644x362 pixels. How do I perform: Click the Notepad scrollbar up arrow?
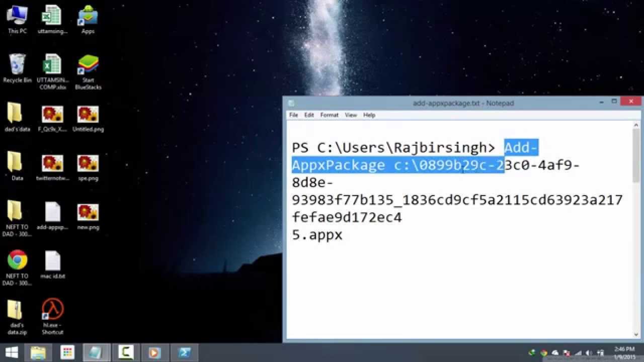[x=636, y=125]
